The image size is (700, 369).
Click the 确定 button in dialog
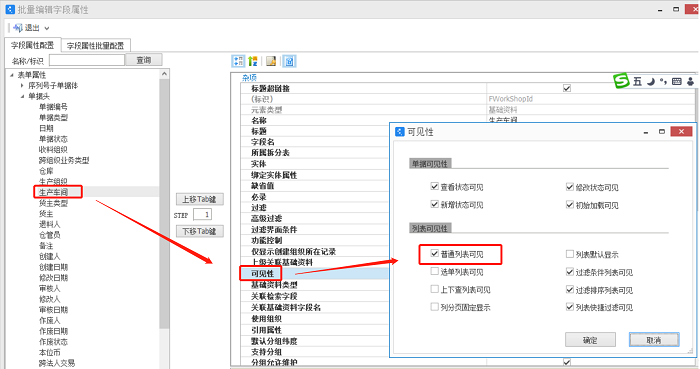click(590, 340)
